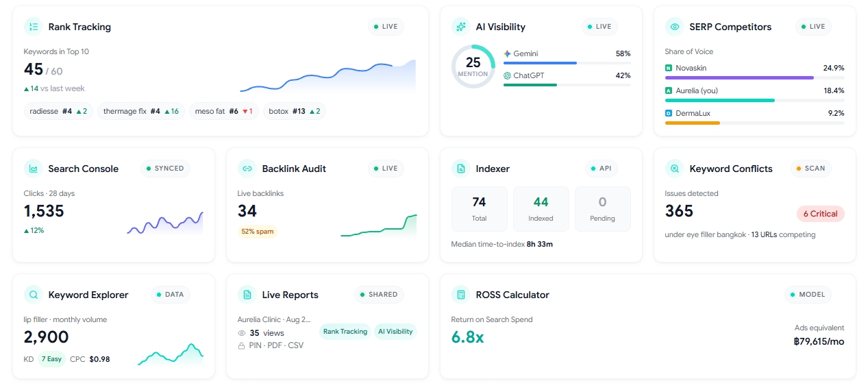Screen dimensions: 868x392
Task: Click the 6 Critical badge
Action: pyautogui.click(x=821, y=214)
